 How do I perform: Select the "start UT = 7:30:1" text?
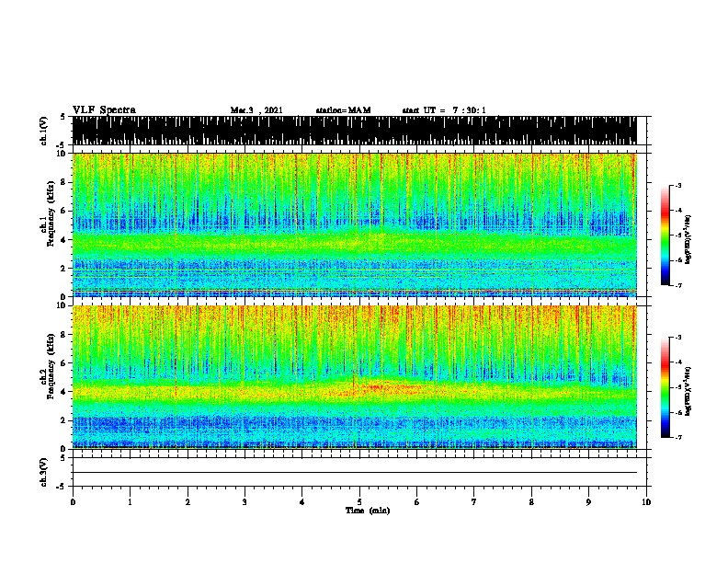[444, 110]
